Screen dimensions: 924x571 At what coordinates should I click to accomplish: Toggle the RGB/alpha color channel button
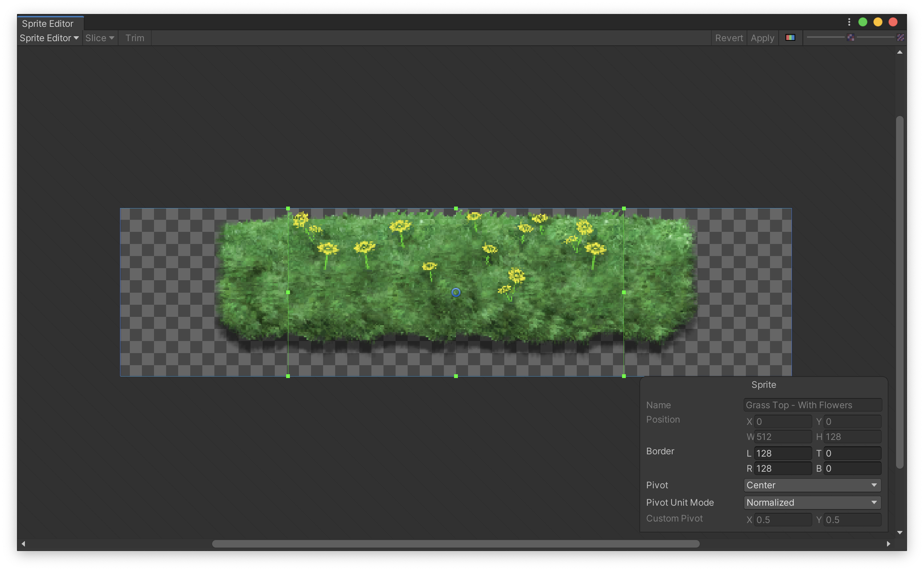coord(790,38)
